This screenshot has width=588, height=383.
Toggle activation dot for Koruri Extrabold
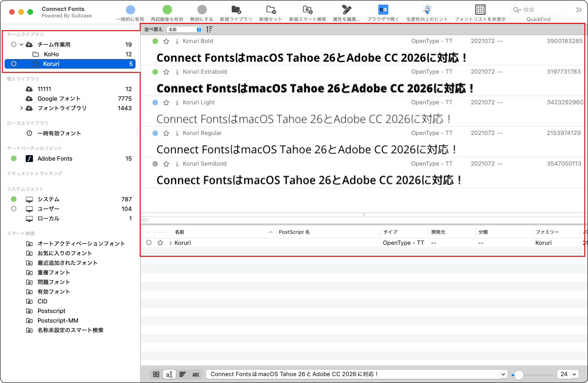click(x=155, y=72)
